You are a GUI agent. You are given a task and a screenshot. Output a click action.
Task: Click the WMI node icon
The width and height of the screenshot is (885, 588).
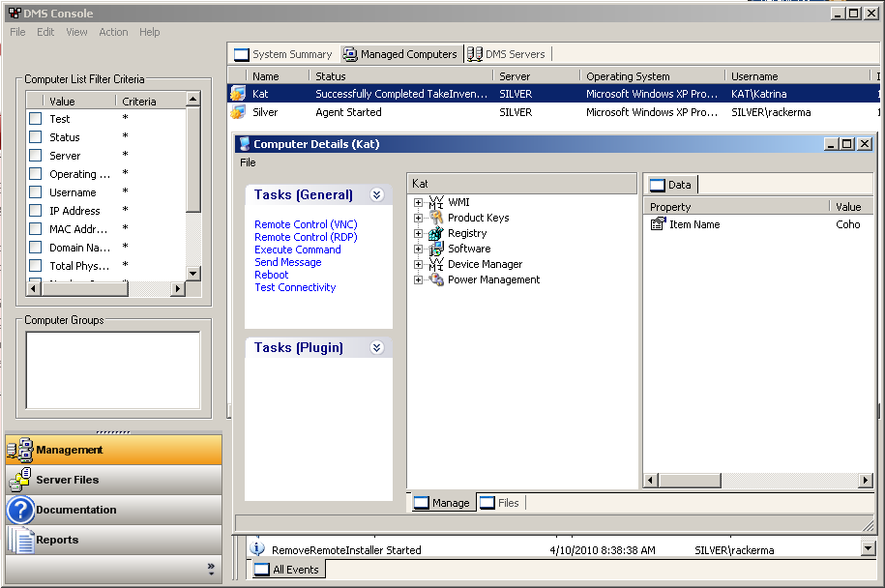pyautogui.click(x=436, y=202)
